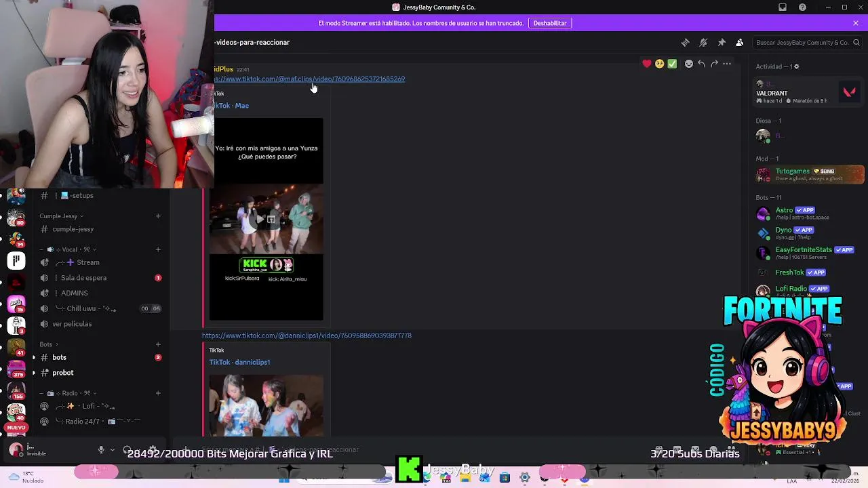Open the Astro bot profile
This screenshot has height=488, width=868.
pos(810,213)
